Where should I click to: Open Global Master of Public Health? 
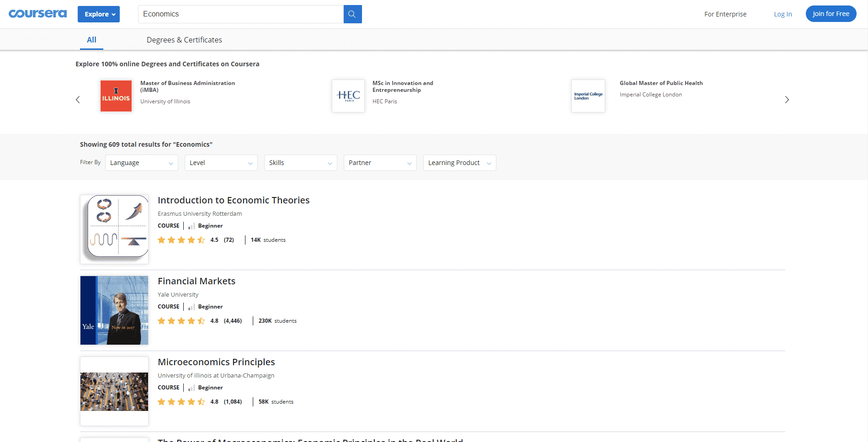tap(661, 83)
